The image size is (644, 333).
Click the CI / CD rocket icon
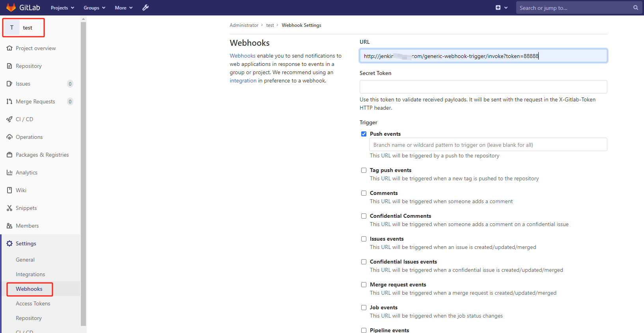pos(9,119)
